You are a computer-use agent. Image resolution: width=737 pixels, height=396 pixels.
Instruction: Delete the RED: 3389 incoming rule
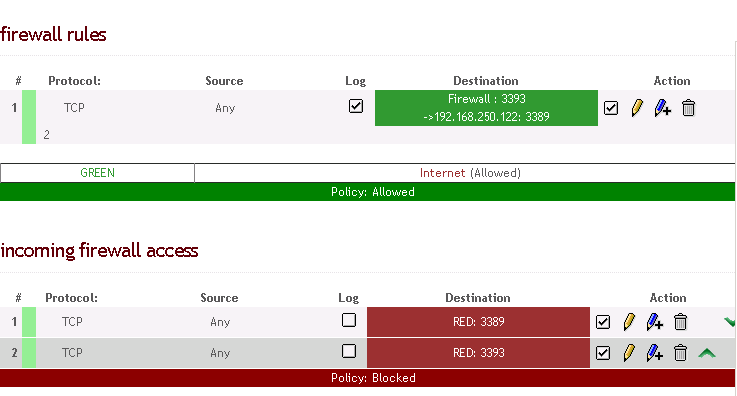click(x=680, y=322)
